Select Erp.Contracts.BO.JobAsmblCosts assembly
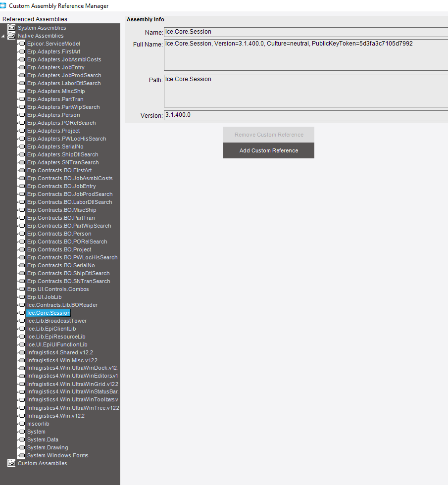Image resolution: width=448 pixels, height=485 pixels. [70, 178]
